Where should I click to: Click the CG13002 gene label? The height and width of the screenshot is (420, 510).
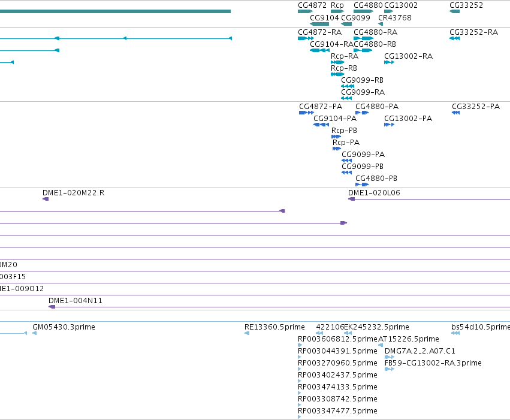pos(401,5)
